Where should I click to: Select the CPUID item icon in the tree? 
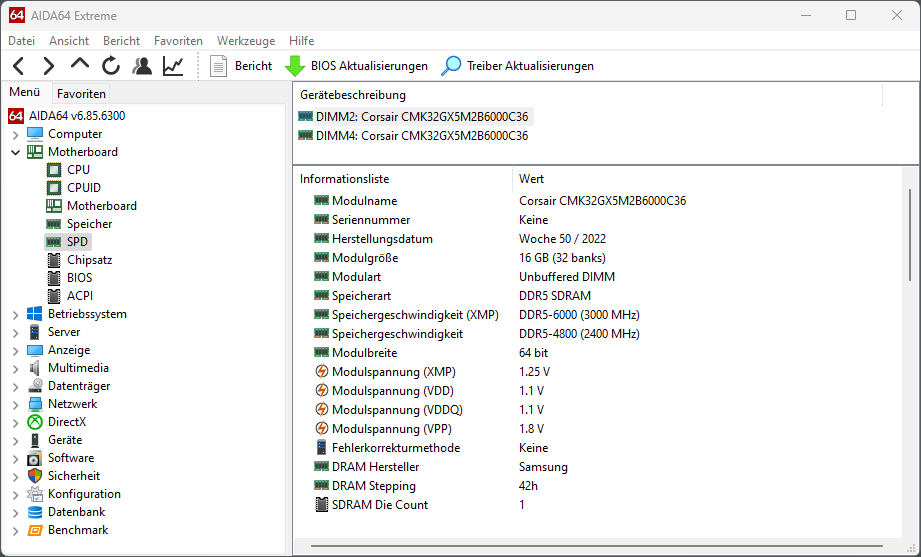click(54, 188)
